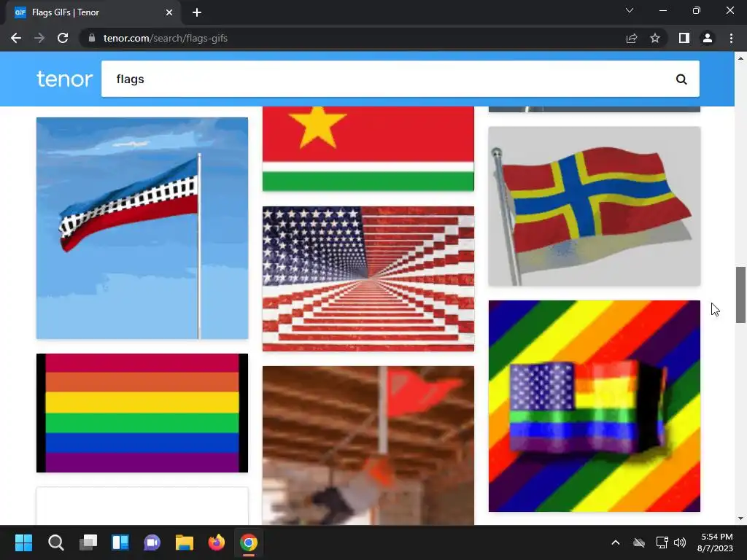Click the browser forward arrow
747x560 pixels.
tap(39, 38)
